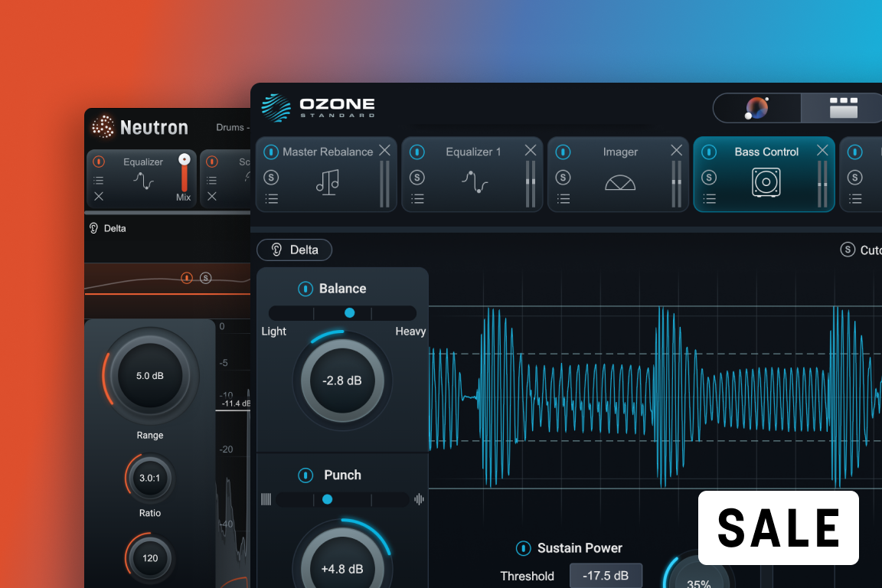Click the Threshold value field
This screenshot has width=882, height=588.
click(606, 576)
